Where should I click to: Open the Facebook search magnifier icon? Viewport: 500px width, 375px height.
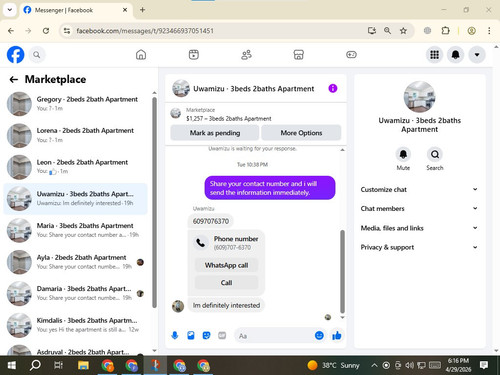click(37, 55)
